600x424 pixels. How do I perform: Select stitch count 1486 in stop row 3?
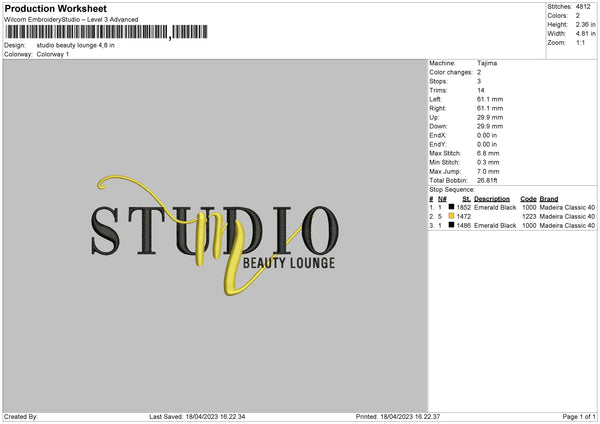coord(464,226)
